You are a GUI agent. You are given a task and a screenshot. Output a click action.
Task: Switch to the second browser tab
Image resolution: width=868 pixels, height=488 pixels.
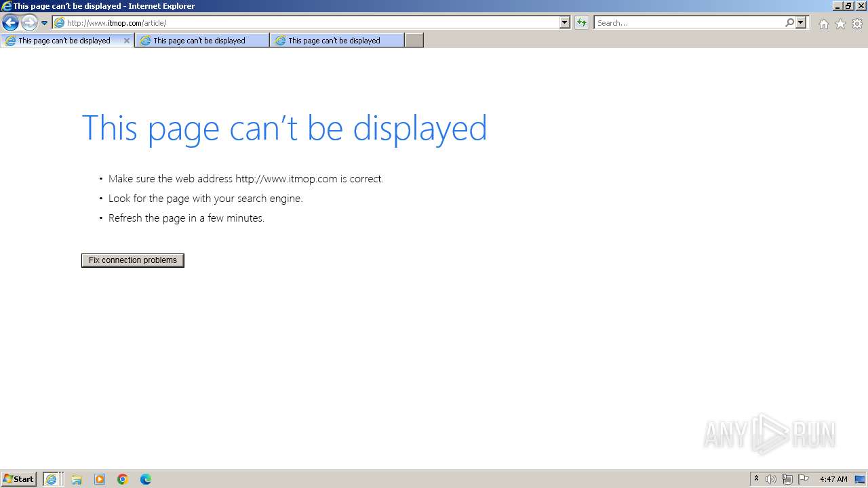click(201, 41)
